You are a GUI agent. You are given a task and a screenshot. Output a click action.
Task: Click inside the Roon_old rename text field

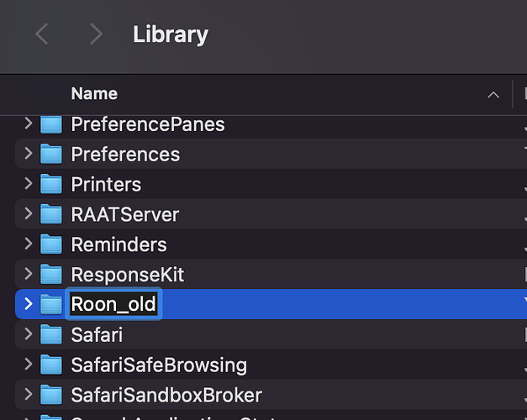click(113, 304)
